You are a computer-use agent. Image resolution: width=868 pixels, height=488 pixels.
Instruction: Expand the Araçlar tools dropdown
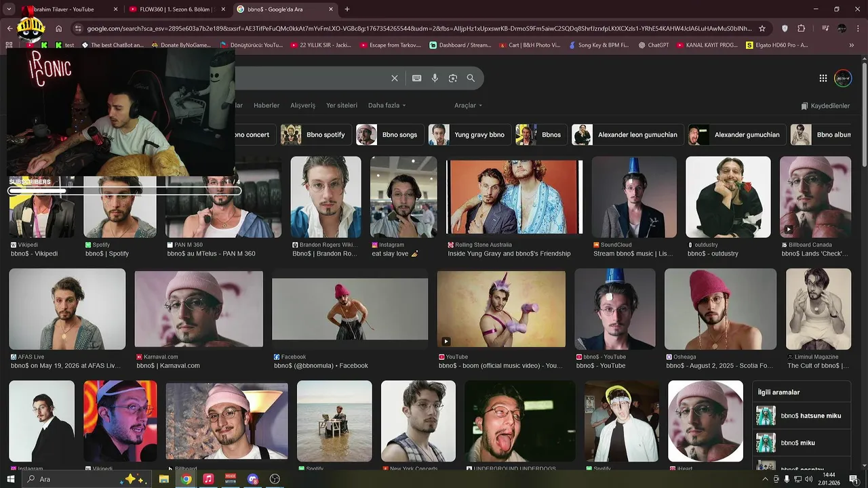tap(468, 106)
